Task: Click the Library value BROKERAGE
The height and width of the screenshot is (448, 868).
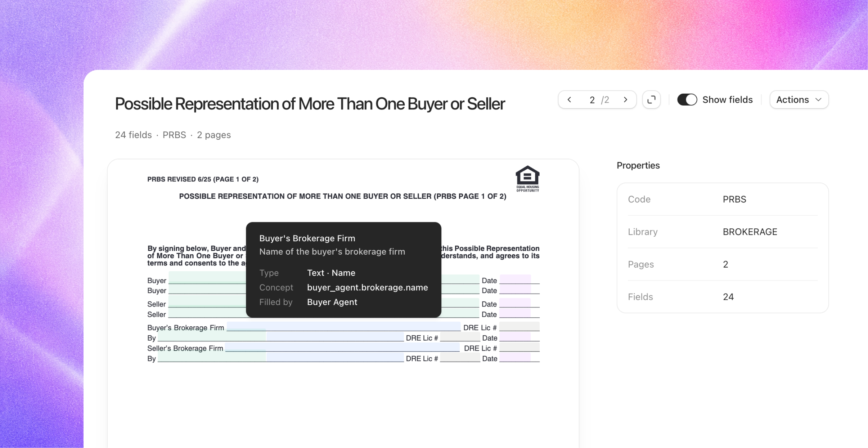Action: click(750, 232)
